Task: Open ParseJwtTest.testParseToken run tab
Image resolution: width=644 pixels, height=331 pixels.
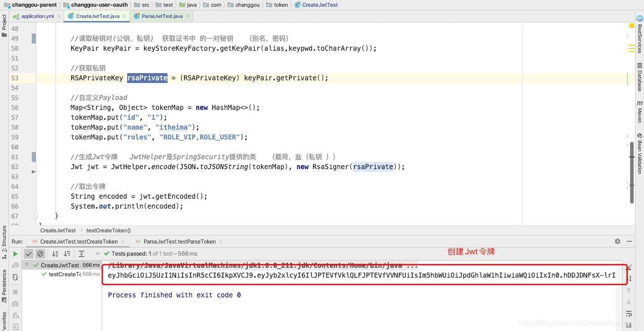Action: click(x=180, y=241)
